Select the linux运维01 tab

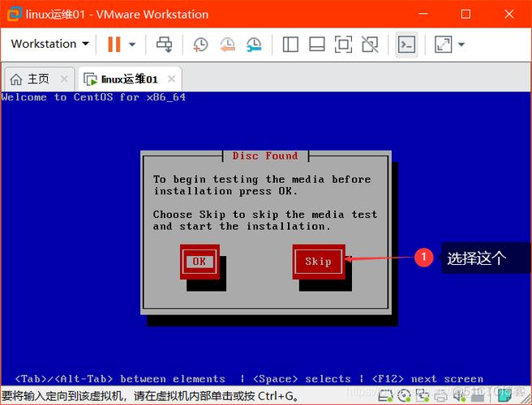point(128,79)
